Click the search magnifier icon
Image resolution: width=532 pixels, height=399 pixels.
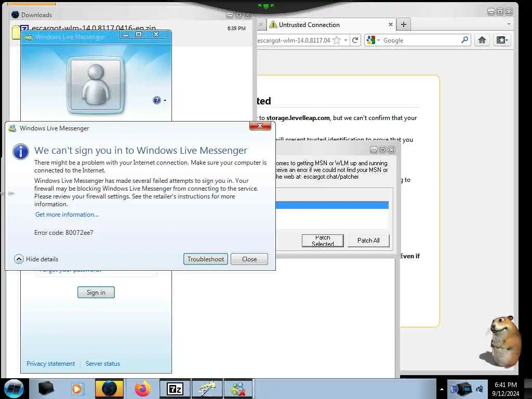pyautogui.click(x=465, y=40)
